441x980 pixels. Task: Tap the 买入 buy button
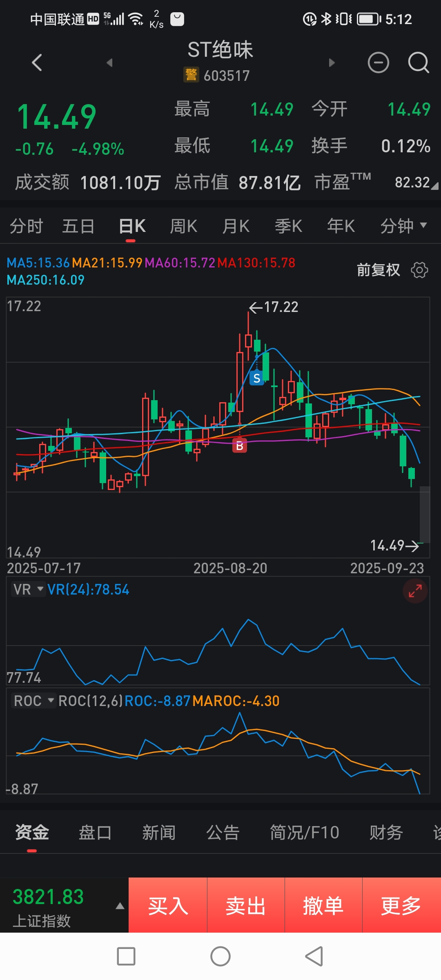click(x=168, y=905)
